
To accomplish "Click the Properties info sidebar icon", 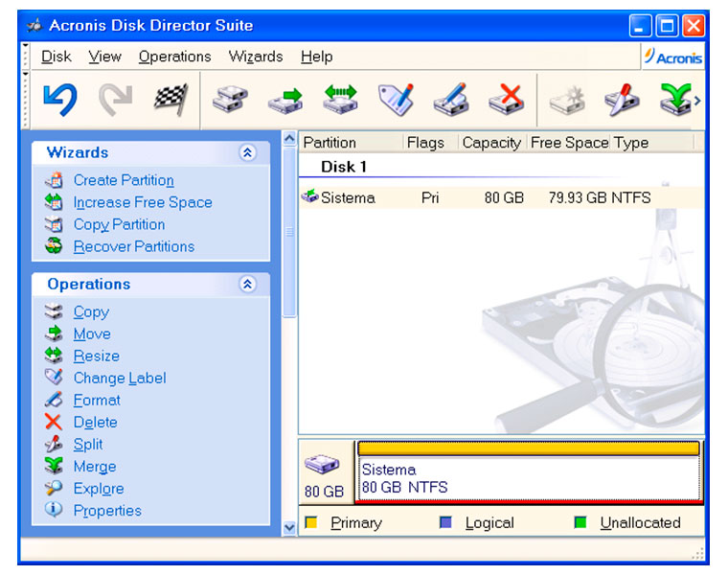I will 54,510.
